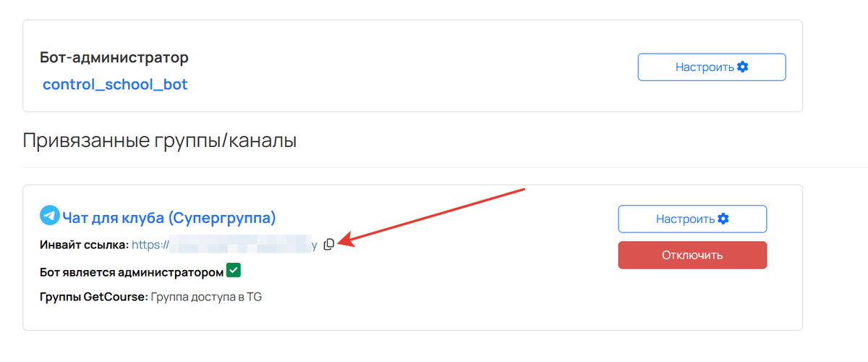Click the Инвайт ссылка label
Viewport: 868px width, 362px height.
pyautogui.click(x=85, y=245)
